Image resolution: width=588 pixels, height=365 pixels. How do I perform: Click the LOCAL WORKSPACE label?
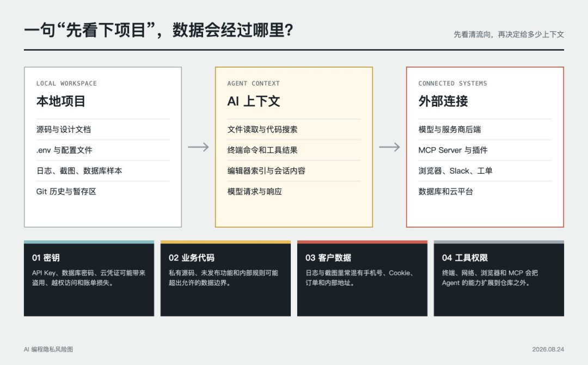pos(66,83)
